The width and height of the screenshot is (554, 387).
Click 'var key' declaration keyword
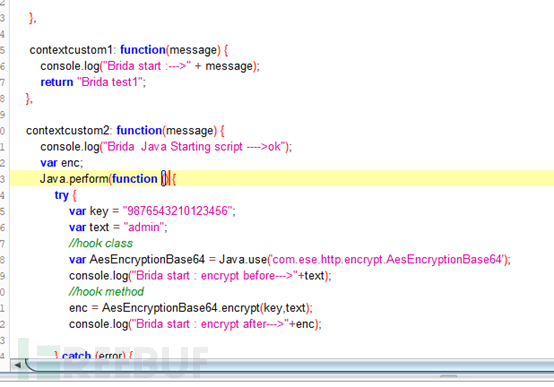(x=77, y=211)
